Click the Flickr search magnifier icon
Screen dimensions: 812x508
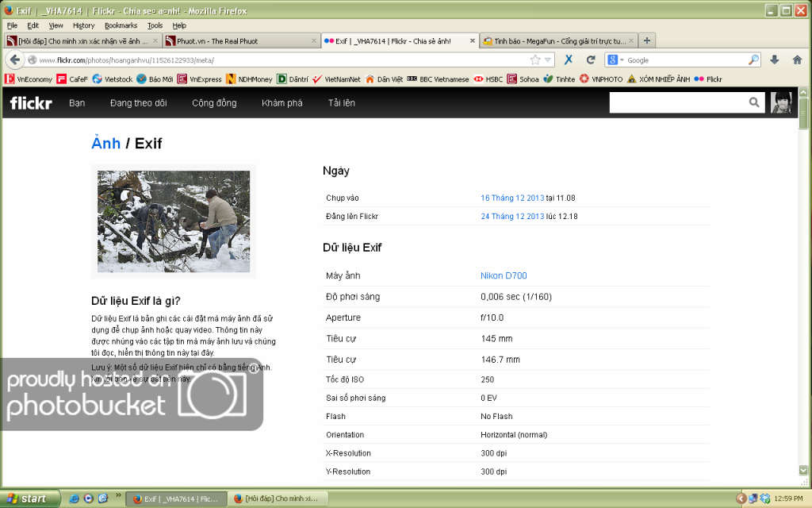pos(754,102)
